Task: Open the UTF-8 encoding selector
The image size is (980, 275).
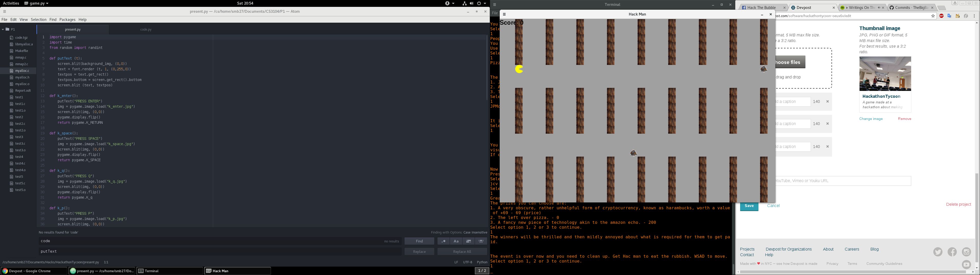Action: click(x=468, y=262)
